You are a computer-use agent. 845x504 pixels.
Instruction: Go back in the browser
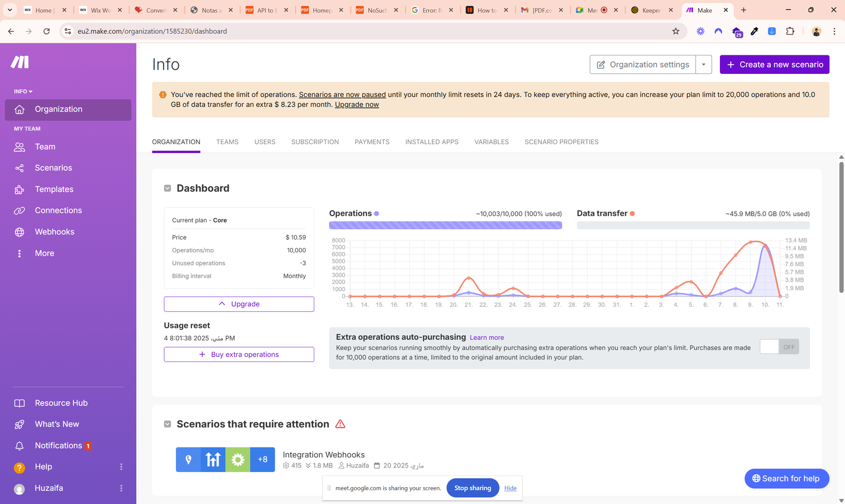(11, 31)
